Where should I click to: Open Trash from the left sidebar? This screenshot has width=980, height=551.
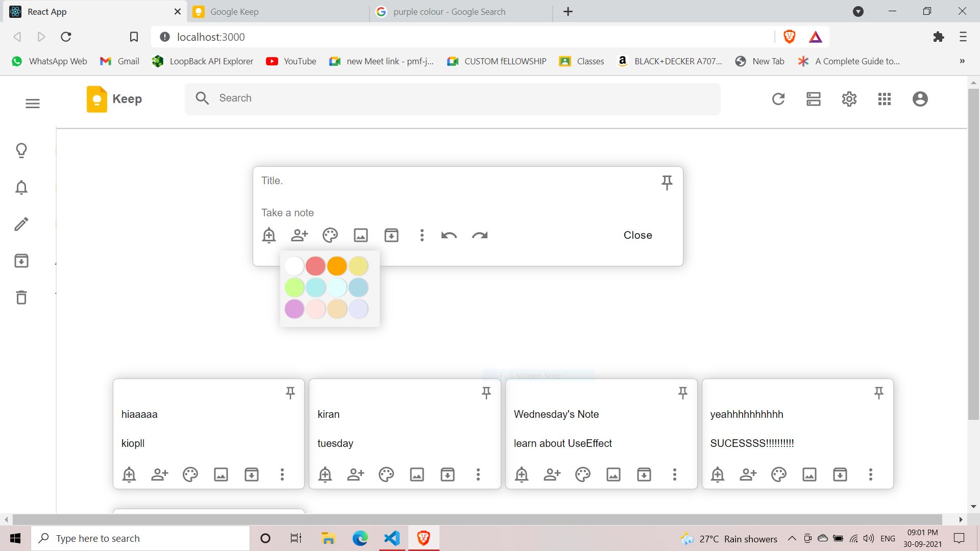pos(21,297)
